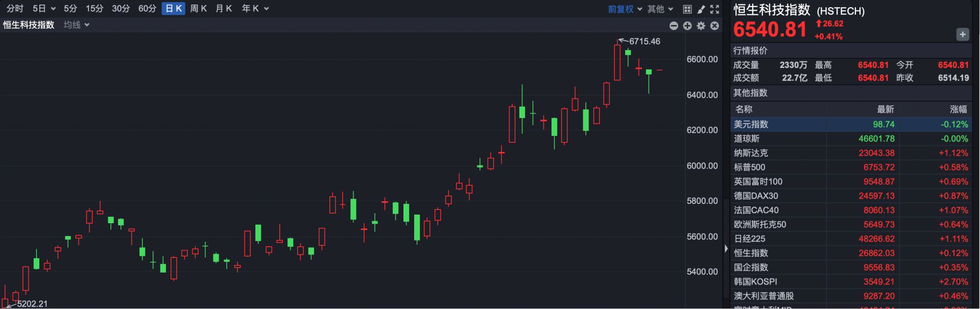Zoom out chart with minus icon
The height and width of the screenshot is (309, 980).
[674, 26]
